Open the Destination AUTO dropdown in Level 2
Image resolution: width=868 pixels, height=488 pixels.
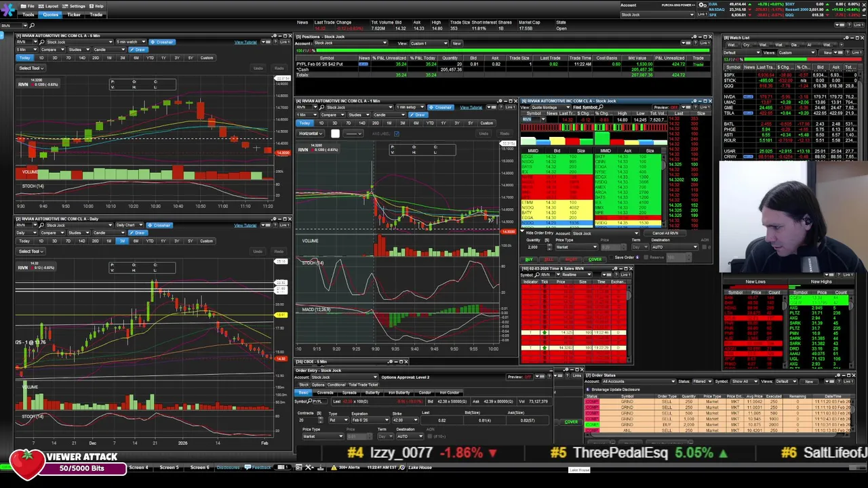pos(674,247)
